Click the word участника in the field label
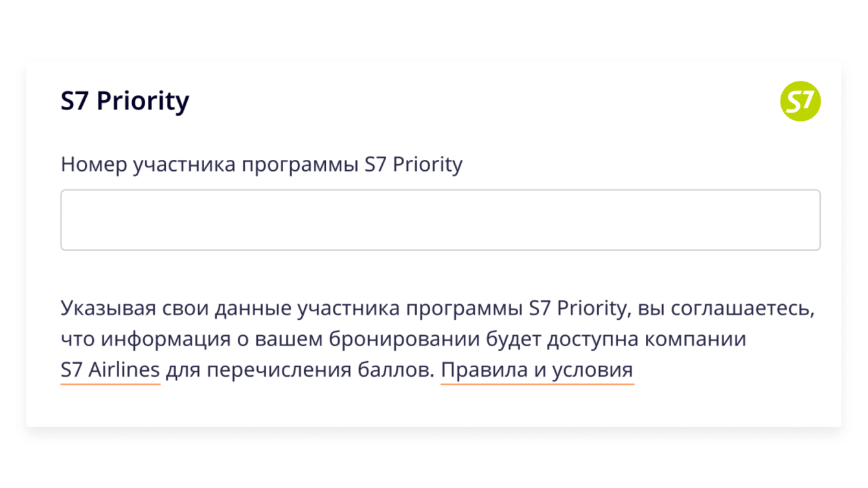The image size is (868, 488). [184, 164]
